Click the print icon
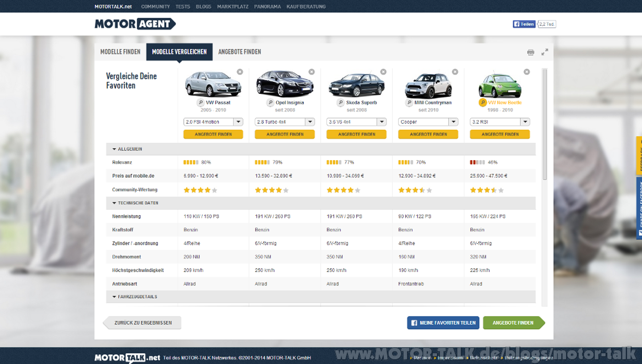The width and height of the screenshot is (642, 364). click(x=530, y=52)
